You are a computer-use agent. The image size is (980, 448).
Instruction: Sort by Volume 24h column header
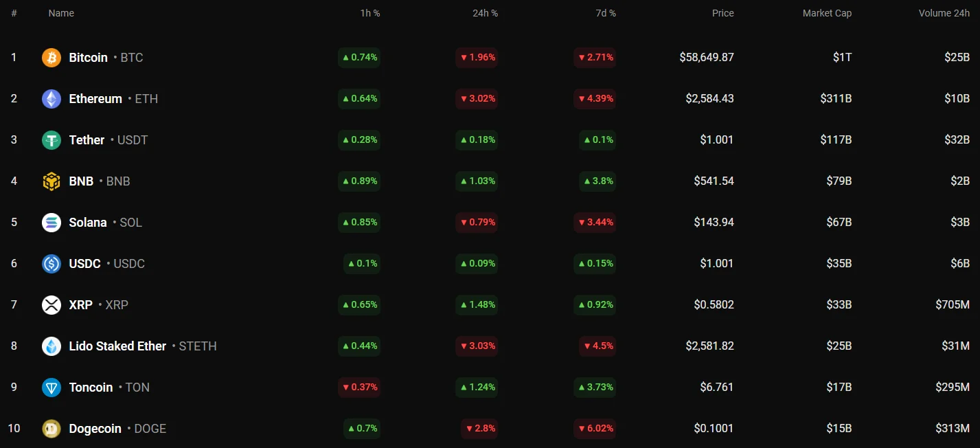point(944,13)
